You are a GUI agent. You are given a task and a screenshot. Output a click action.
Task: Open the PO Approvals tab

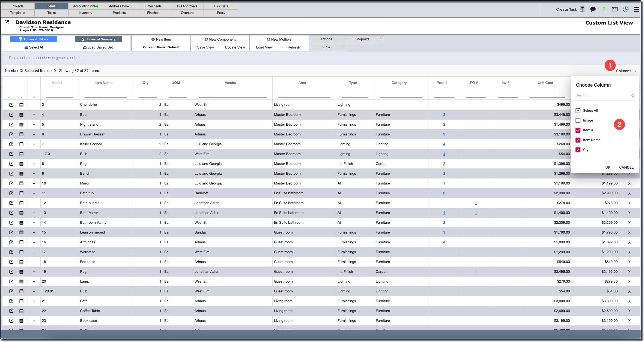click(x=187, y=6)
